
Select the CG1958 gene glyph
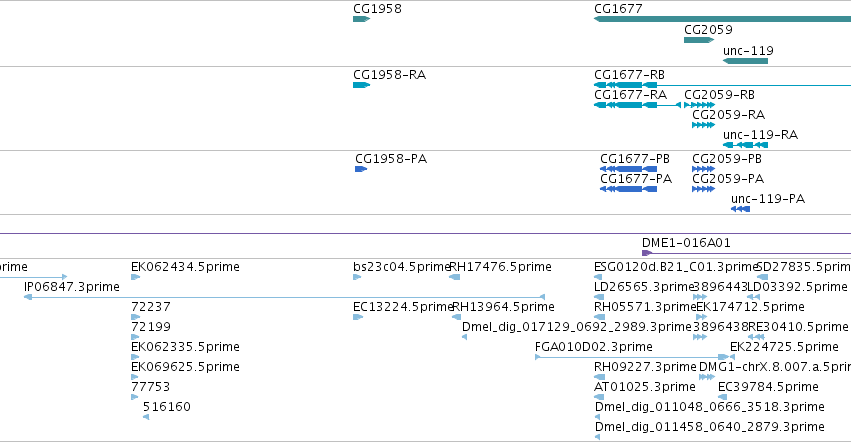[x=361, y=19]
